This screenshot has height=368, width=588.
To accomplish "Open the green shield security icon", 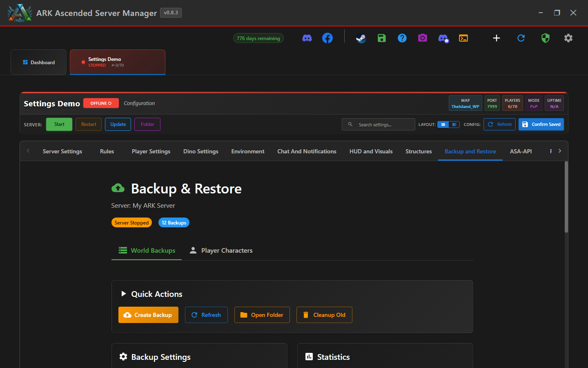I will pos(546,38).
